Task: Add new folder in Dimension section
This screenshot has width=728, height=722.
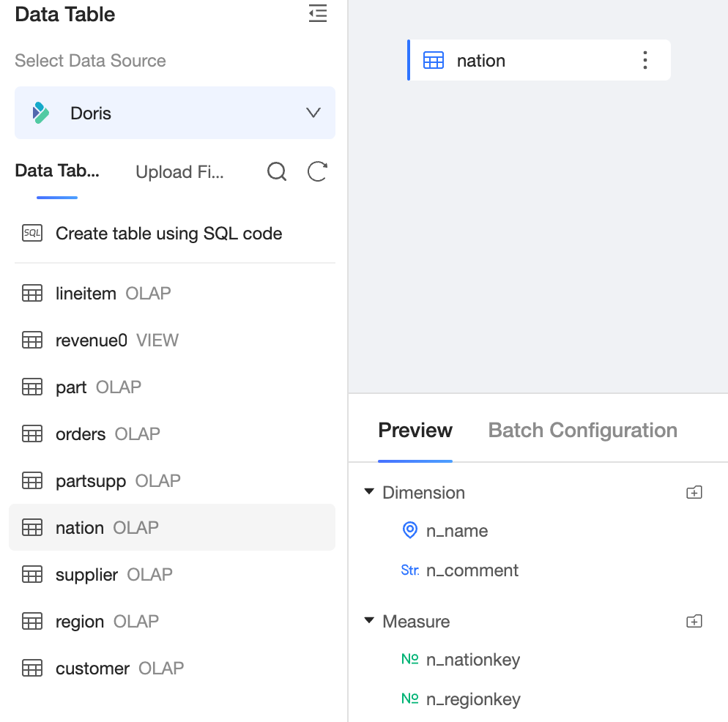Action: click(694, 493)
